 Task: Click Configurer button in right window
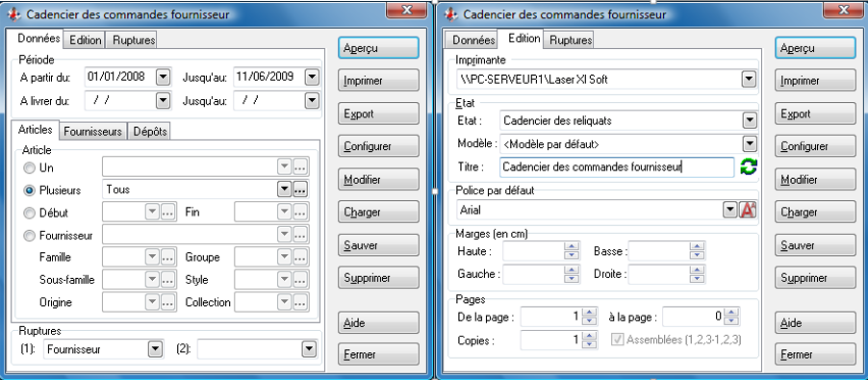(x=815, y=146)
